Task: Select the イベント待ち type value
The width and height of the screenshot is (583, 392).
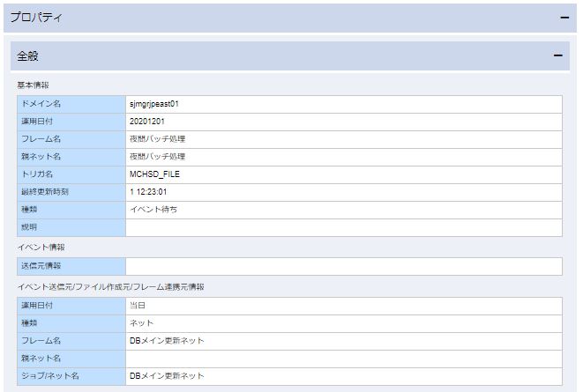Action: pos(153,210)
